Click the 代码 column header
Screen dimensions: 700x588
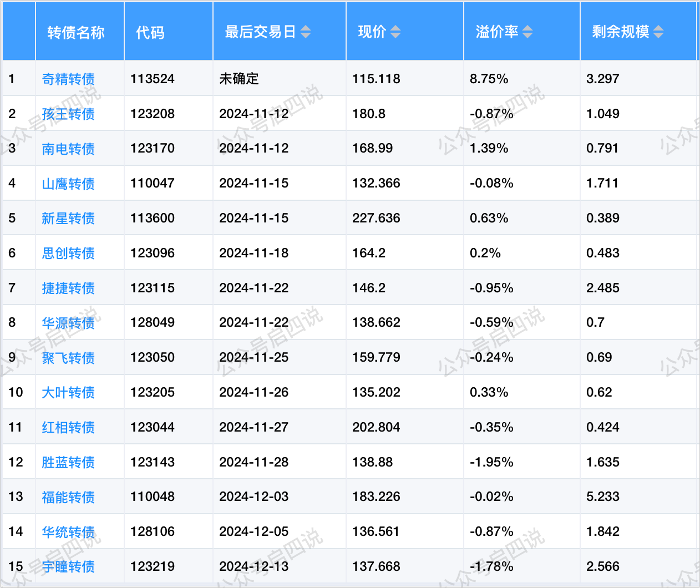pos(150,33)
